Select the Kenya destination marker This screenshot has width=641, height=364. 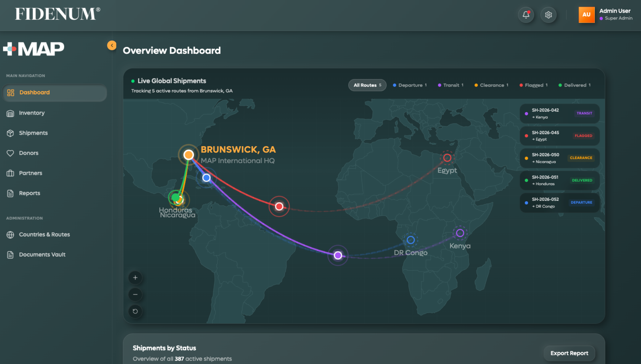click(x=460, y=233)
